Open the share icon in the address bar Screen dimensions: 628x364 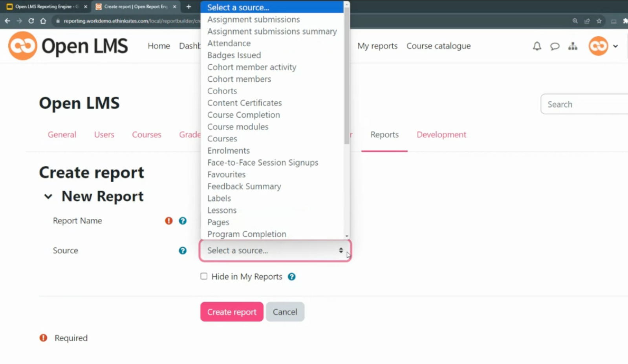(x=587, y=21)
